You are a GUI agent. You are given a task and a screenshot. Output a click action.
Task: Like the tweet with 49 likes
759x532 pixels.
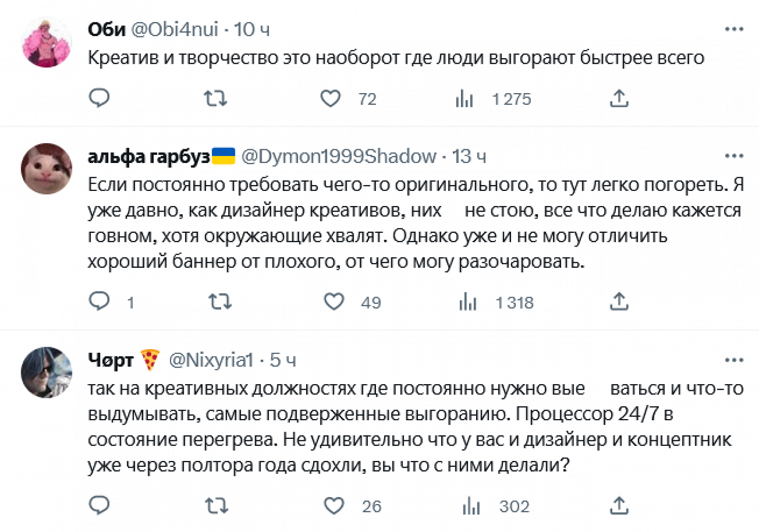click(334, 302)
